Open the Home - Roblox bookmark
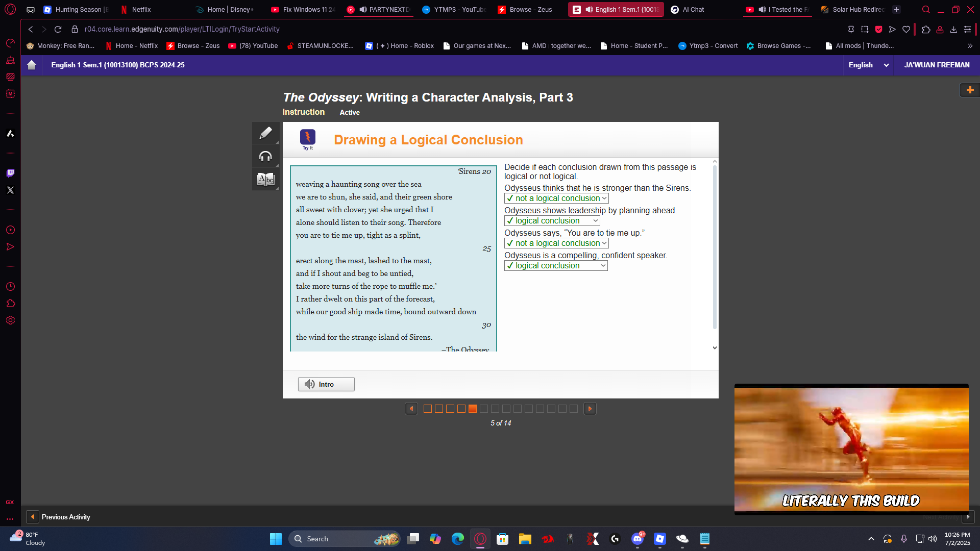The image size is (980, 551). pyautogui.click(x=399, y=46)
